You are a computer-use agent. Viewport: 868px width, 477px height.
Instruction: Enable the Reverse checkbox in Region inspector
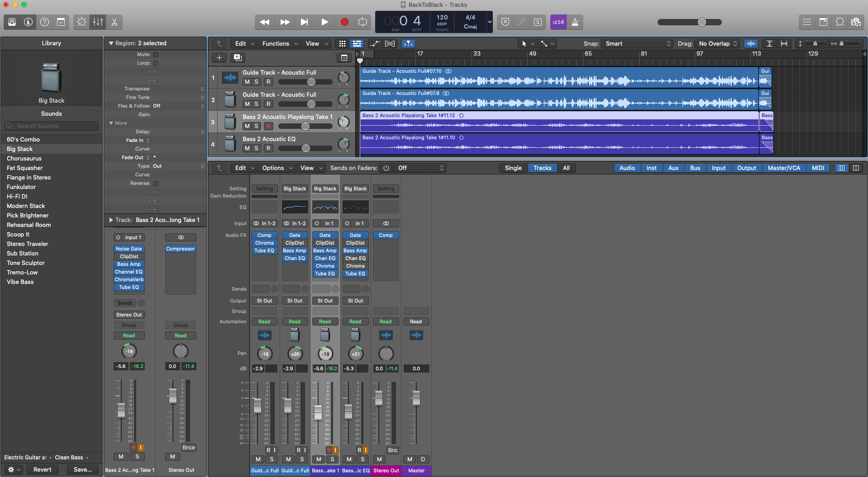point(156,184)
